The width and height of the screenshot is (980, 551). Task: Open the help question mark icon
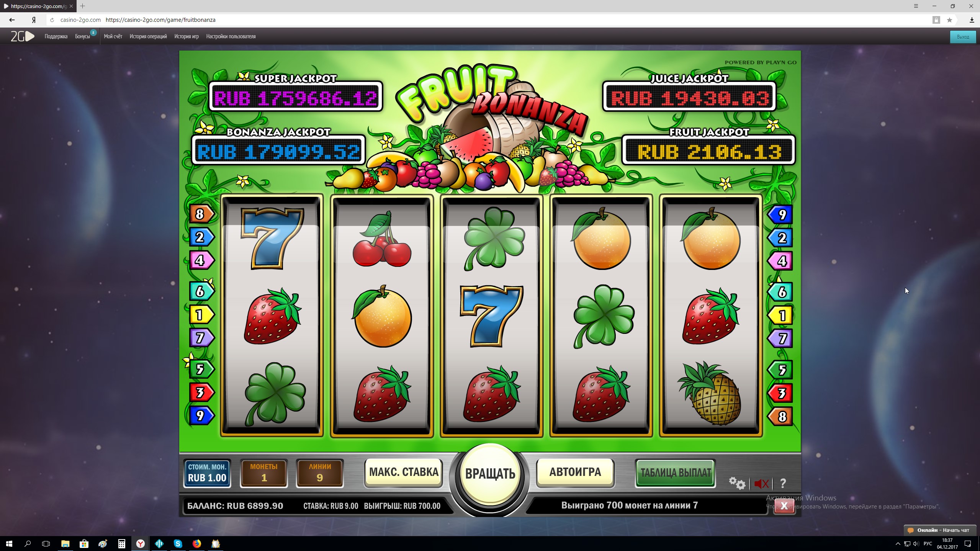(x=783, y=483)
